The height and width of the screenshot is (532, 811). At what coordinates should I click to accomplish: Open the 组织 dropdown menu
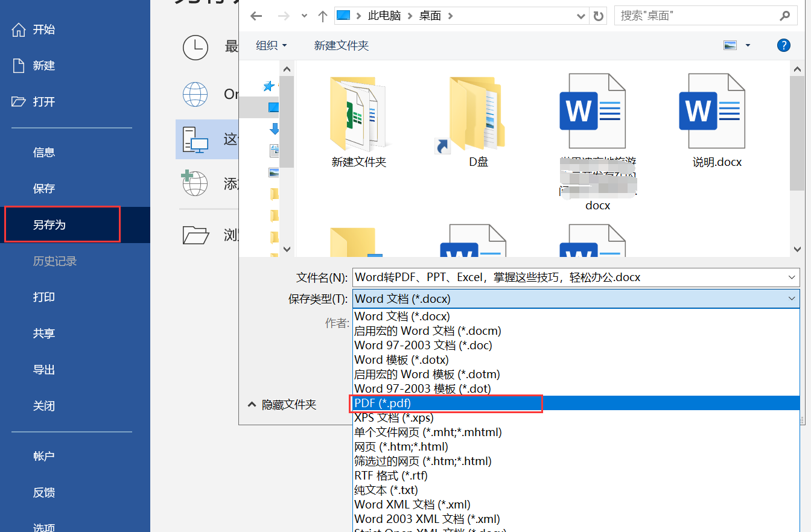pos(272,45)
